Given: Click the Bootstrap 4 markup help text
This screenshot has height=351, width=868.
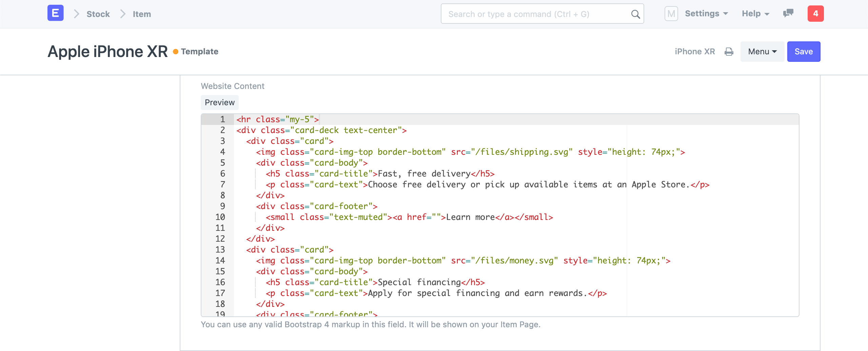Looking at the screenshot, I should [371, 325].
